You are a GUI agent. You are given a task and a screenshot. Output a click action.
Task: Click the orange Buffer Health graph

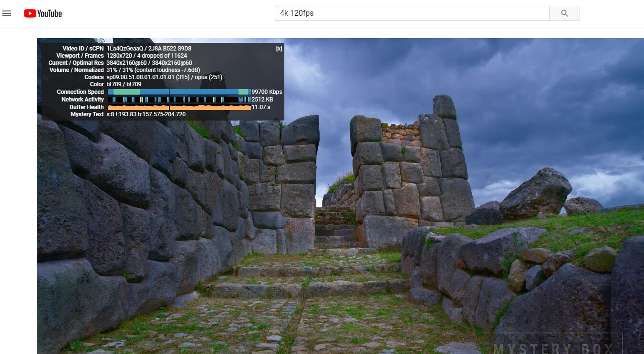[178, 107]
